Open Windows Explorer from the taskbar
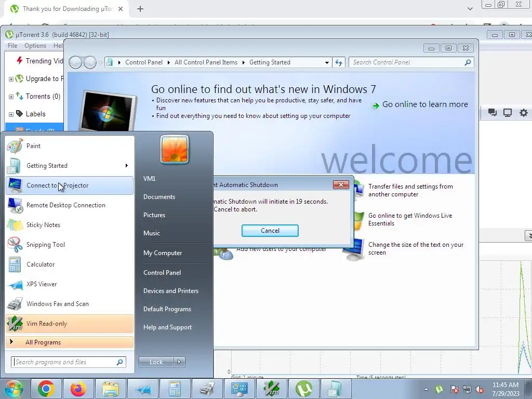Screen dimensions: 532x399 click(110, 389)
